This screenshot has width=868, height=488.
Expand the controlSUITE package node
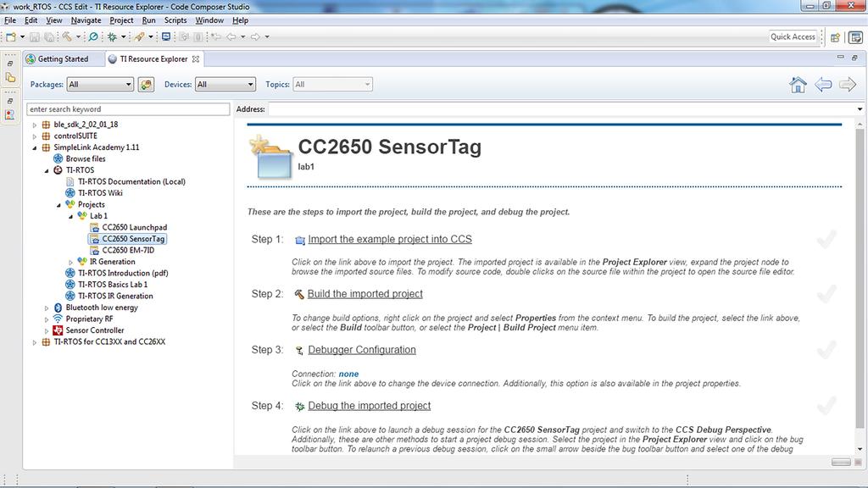click(34, 136)
